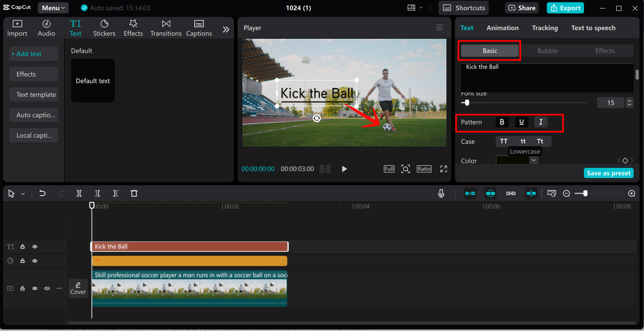Lock the text track
The width and height of the screenshot is (644, 331).
pyautogui.click(x=23, y=247)
